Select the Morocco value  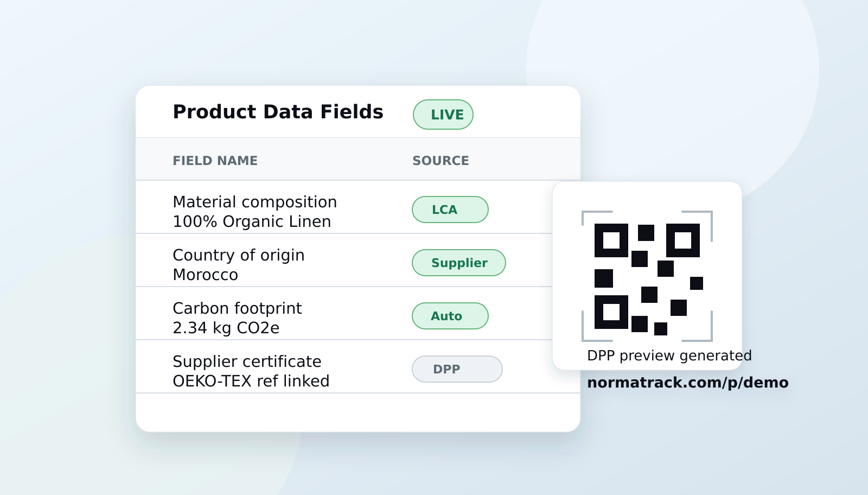coord(205,275)
